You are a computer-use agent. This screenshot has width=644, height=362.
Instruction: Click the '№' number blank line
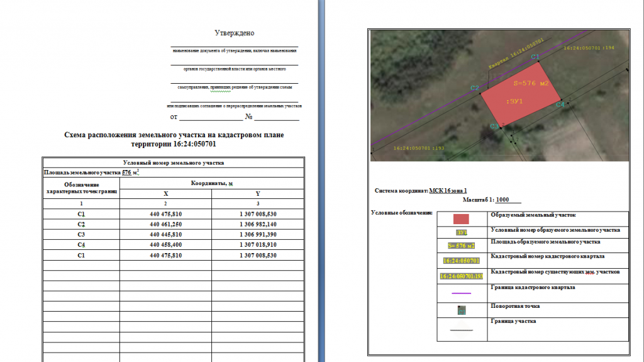click(x=277, y=117)
